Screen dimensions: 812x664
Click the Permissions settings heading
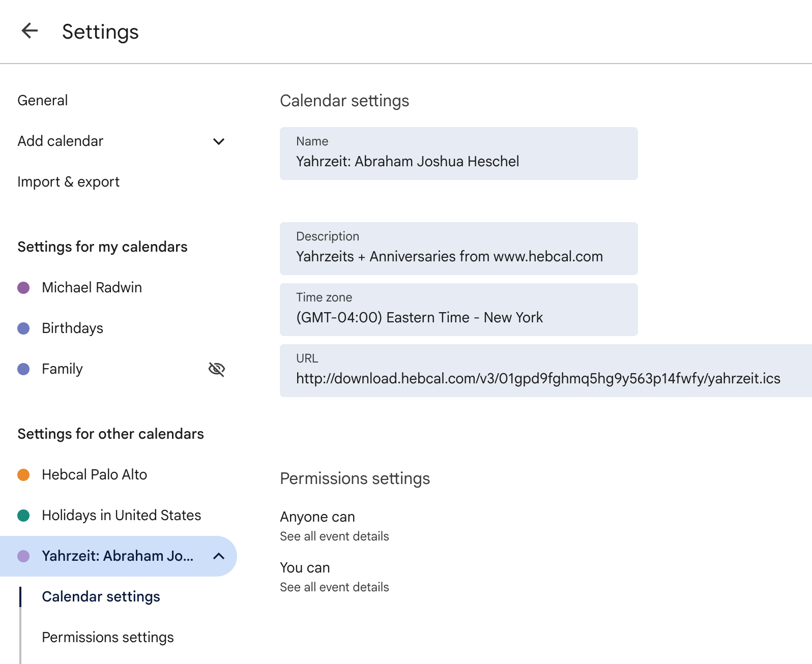click(355, 478)
